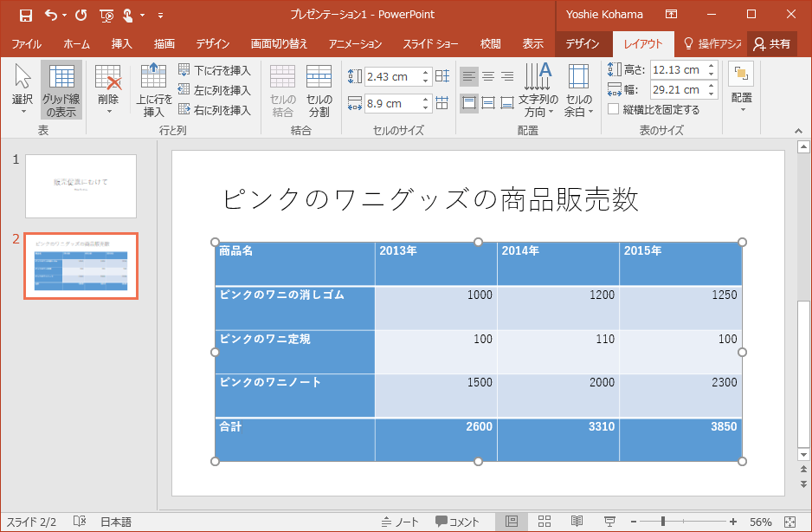Open the 校閲 tab
This screenshot has height=532, width=812.
pos(491,44)
